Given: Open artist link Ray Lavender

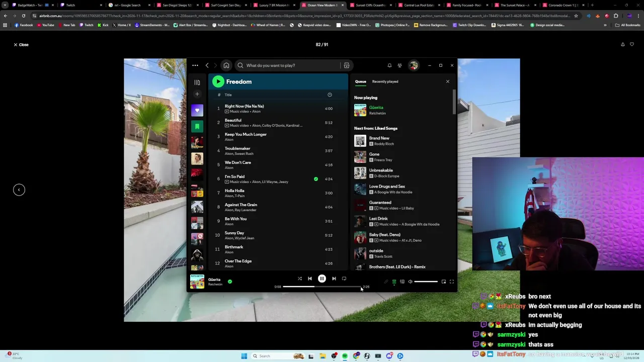Looking at the screenshot, I should [245, 210].
